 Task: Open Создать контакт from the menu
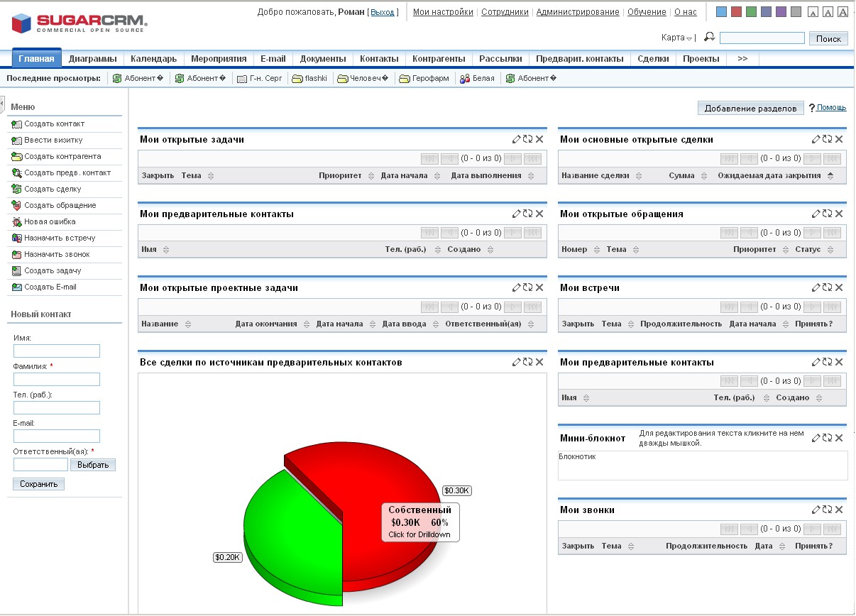point(54,123)
